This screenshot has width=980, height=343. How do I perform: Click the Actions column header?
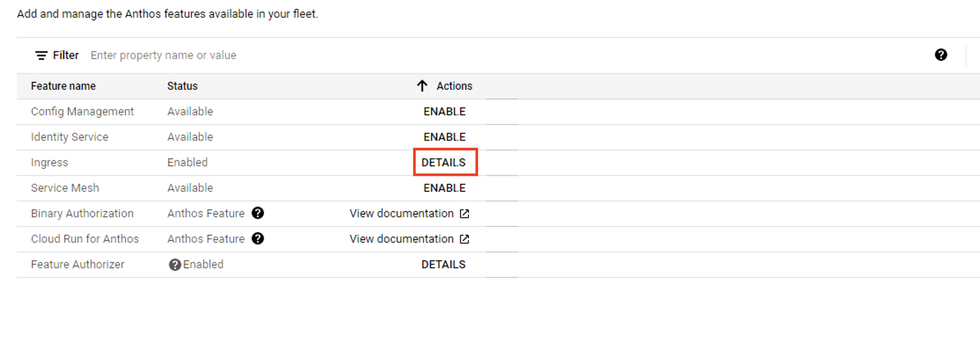(454, 86)
